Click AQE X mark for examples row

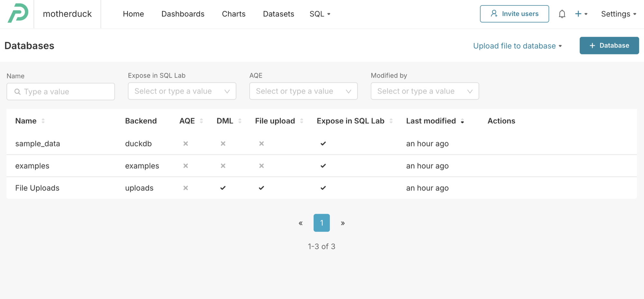185,166
